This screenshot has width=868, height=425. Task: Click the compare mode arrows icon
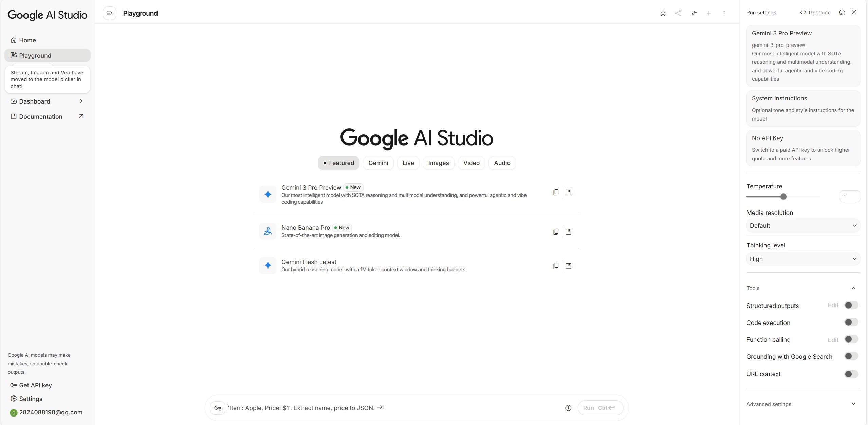(x=694, y=13)
